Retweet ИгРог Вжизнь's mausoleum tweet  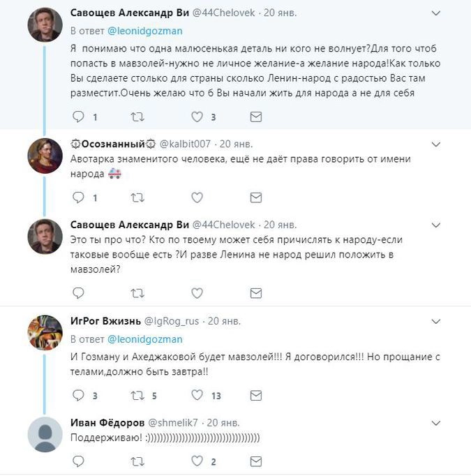(137, 396)
